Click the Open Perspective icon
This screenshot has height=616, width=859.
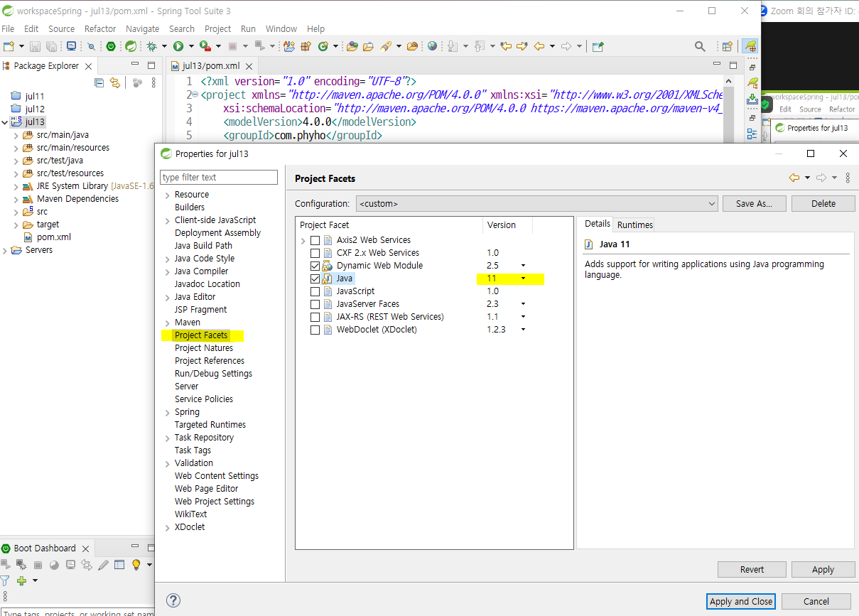[727, 46]
